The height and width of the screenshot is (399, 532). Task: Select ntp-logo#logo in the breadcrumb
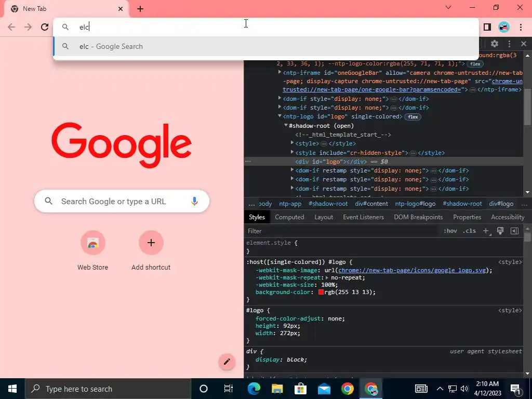[415, 204]
